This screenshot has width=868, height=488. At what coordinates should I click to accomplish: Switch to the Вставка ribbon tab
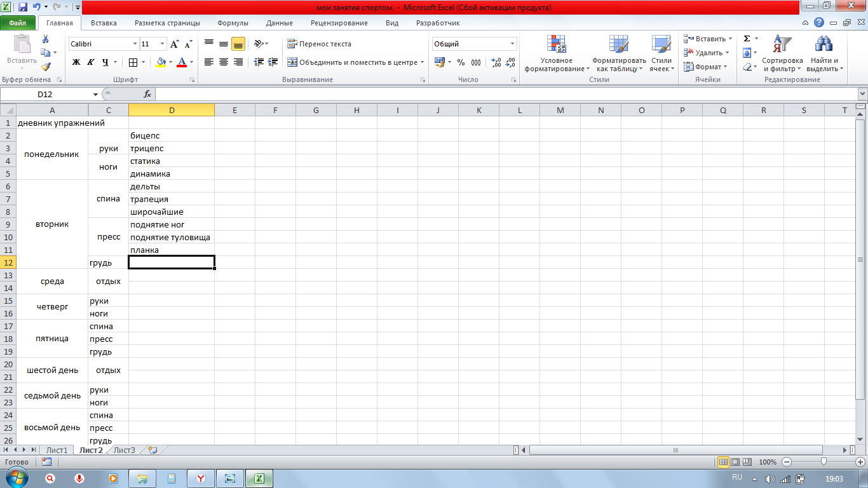pos(104,23)
